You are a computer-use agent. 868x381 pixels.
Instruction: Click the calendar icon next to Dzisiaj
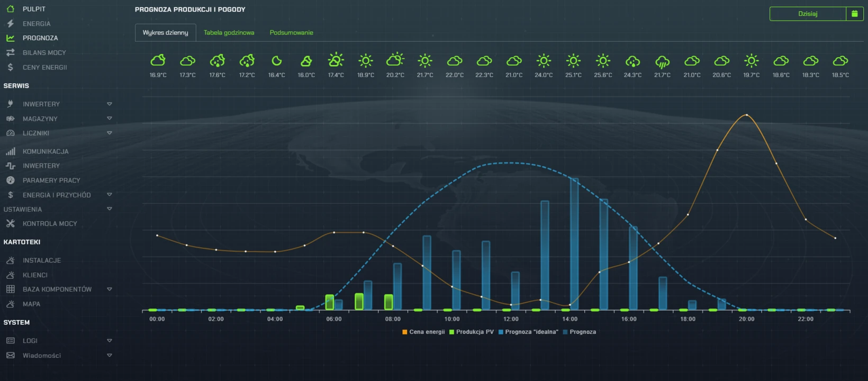pyautogui.click(x=854, y=14)
